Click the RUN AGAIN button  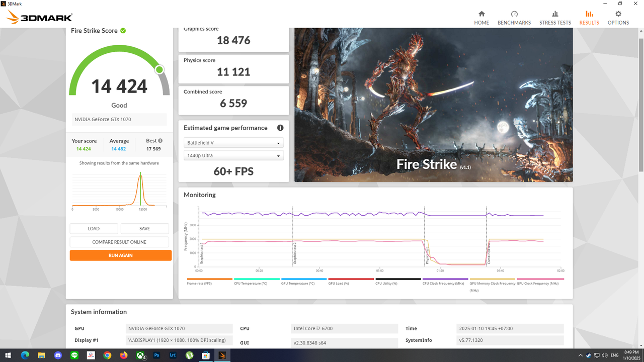click(x=121, y=255)
